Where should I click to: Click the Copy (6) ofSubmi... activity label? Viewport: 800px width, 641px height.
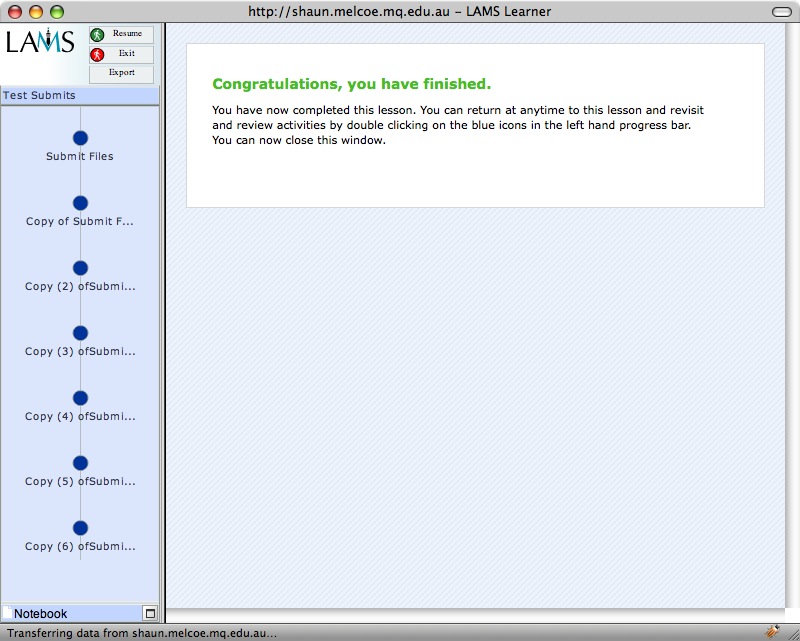coord(80,547)
